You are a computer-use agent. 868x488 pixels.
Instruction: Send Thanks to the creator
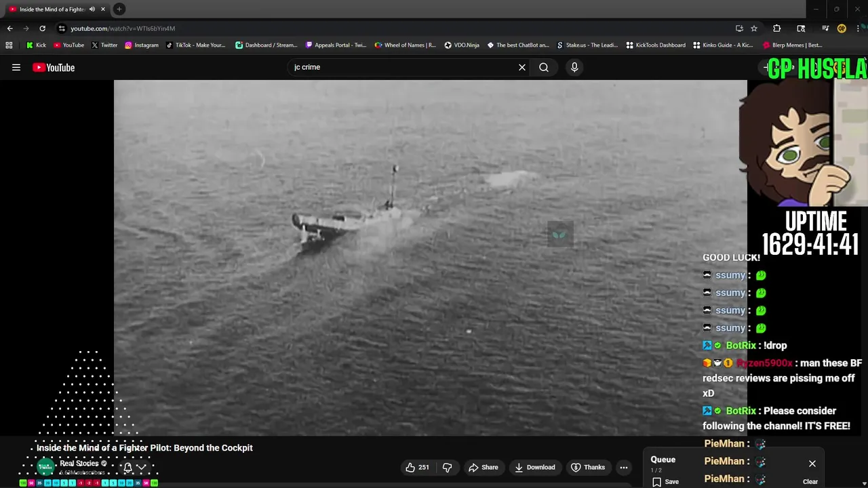(x=588, y=467)
